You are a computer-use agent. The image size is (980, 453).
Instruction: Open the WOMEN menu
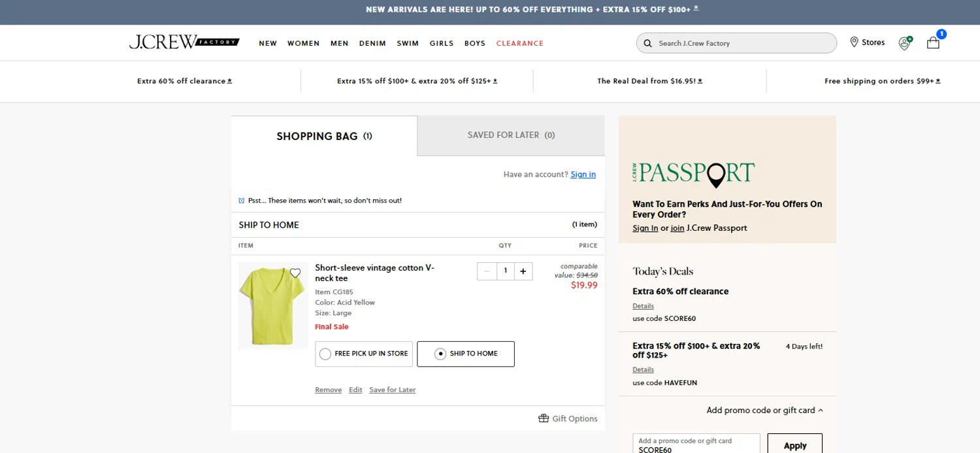point(304,43)
